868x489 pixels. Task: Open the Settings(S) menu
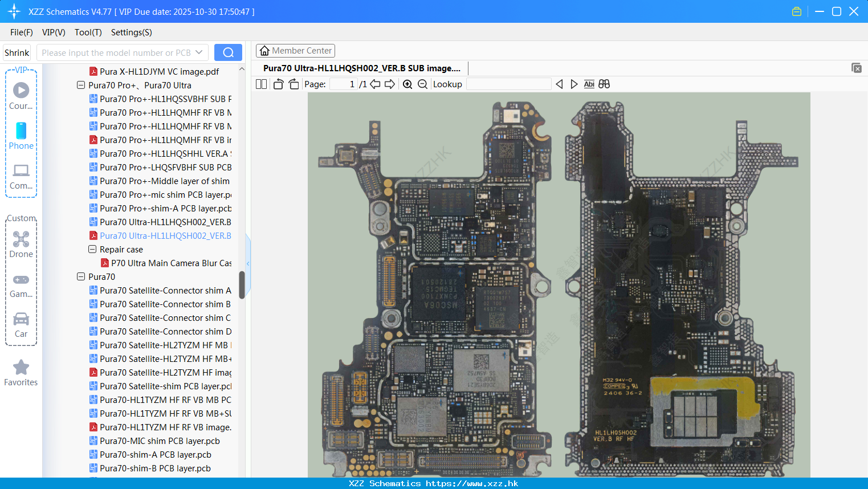click(132, 32)
